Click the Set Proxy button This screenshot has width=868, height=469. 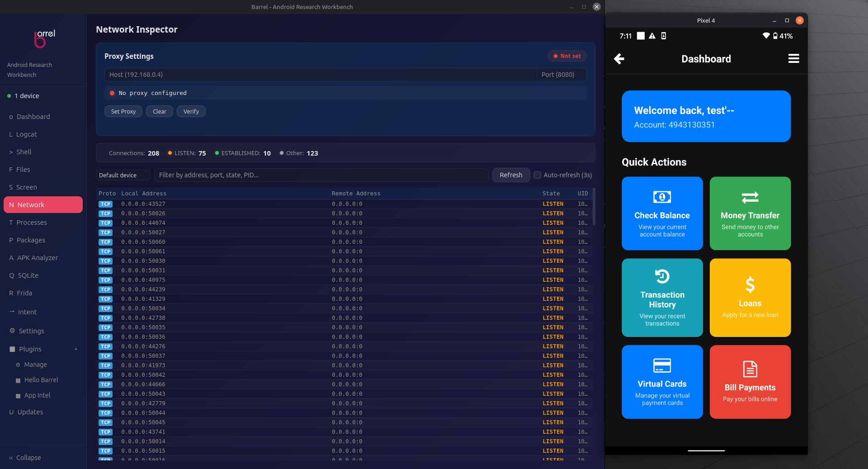coord(123,111)
